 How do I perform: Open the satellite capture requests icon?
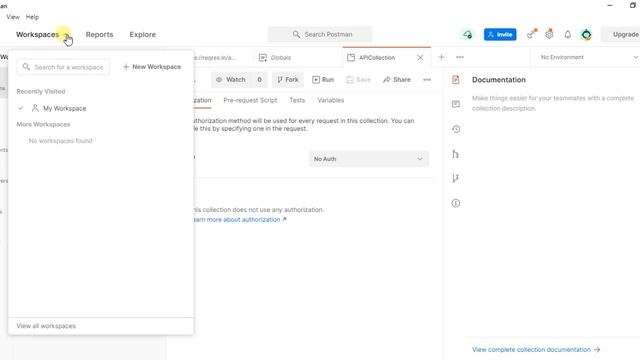531,34
